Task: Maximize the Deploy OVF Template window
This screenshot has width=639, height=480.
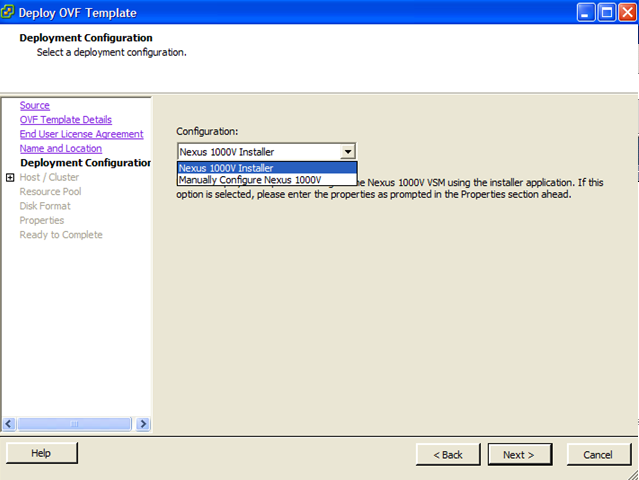Action: [x=606, y=13]
